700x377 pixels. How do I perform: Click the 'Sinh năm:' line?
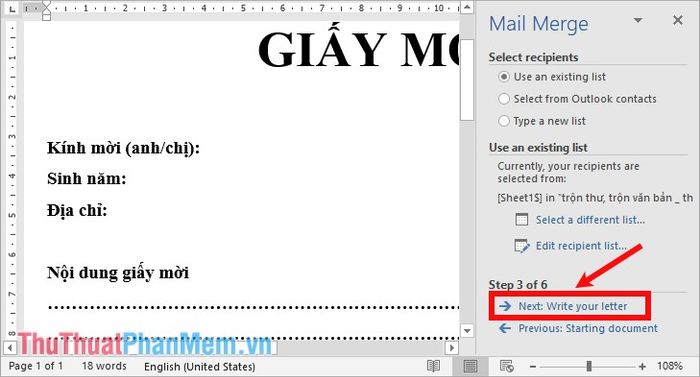point(87,179)
